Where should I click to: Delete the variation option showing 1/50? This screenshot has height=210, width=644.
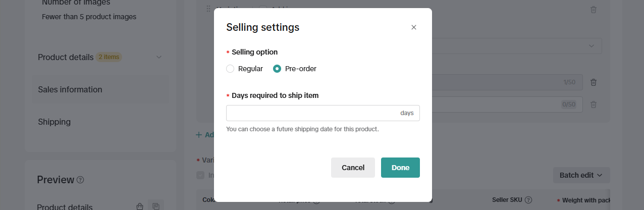[594, 82]
